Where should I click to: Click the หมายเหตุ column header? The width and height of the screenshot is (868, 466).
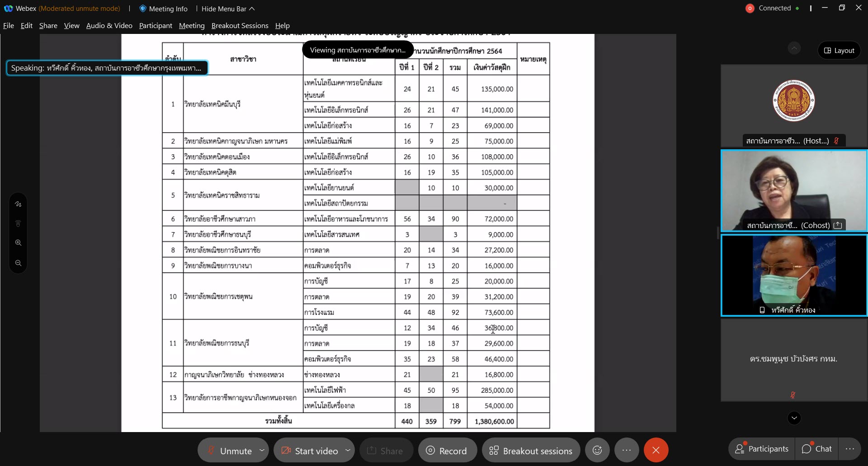tap(533, 59)
